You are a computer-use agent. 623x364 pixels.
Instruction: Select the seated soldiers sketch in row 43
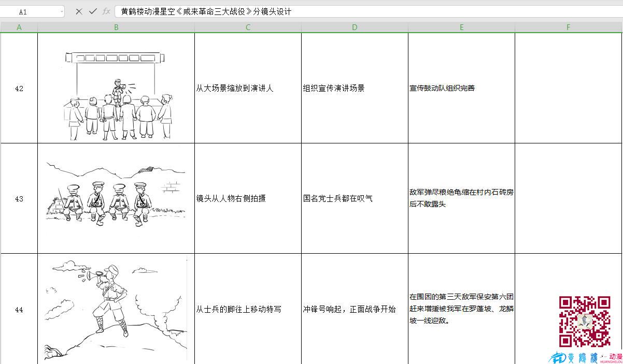pos(115,195)
